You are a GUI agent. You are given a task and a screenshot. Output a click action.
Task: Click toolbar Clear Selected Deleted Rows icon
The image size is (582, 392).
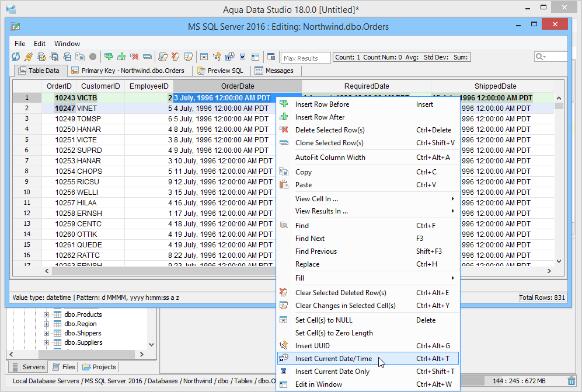[x=176, y=57]
